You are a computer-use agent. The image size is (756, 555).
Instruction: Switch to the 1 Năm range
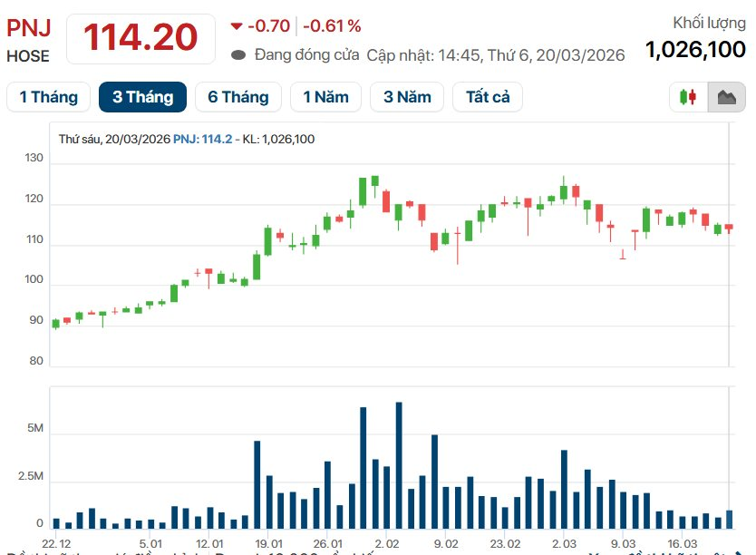click(325, 97)
